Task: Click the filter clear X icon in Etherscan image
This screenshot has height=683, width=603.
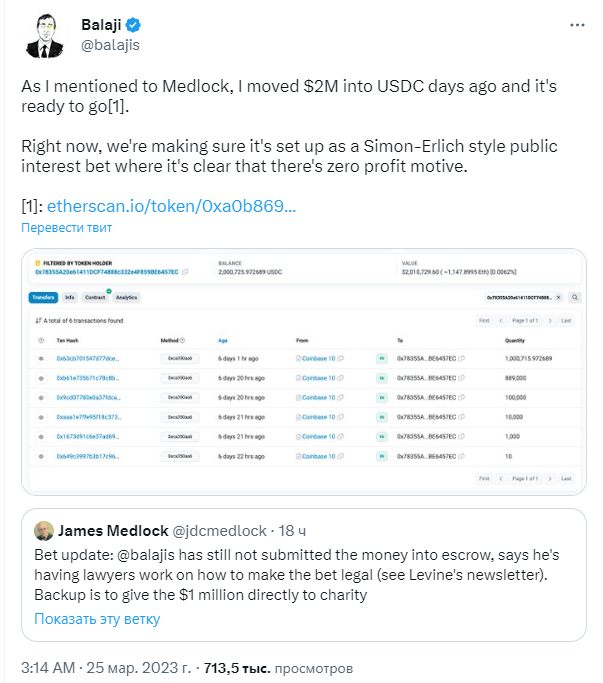Action: click(x=559, y=298)
